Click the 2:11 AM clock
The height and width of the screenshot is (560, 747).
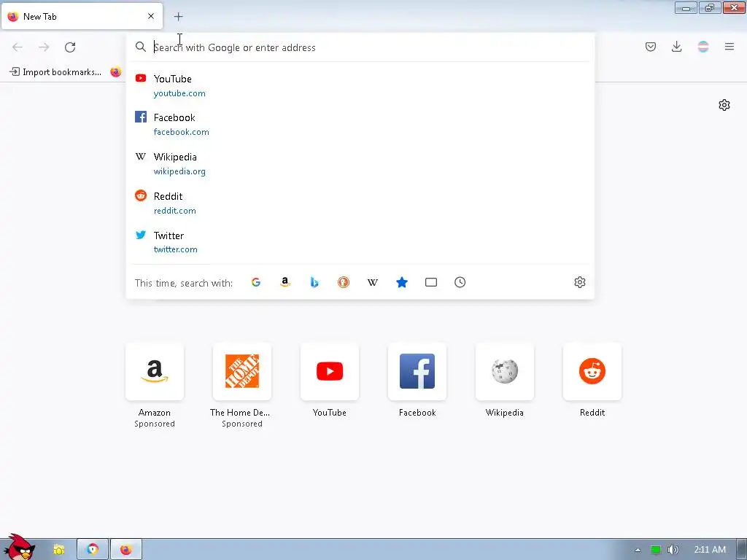(710, 550)
